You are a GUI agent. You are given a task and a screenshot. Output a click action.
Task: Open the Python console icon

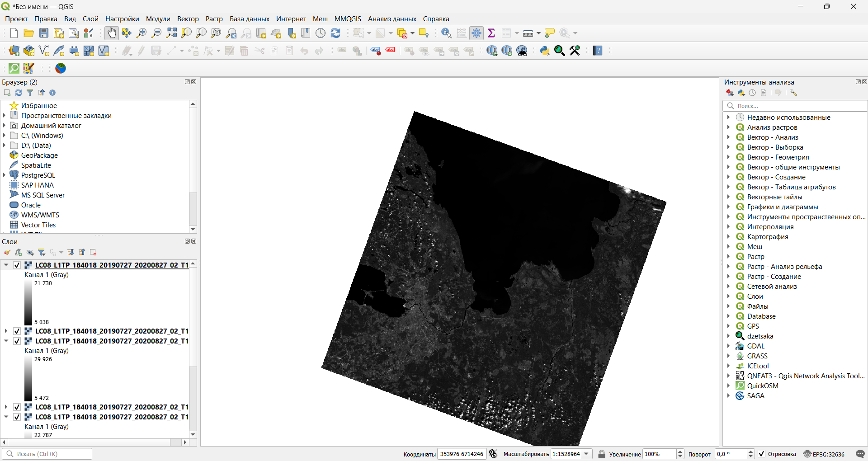pyautogui.click(x=545, y=51)
